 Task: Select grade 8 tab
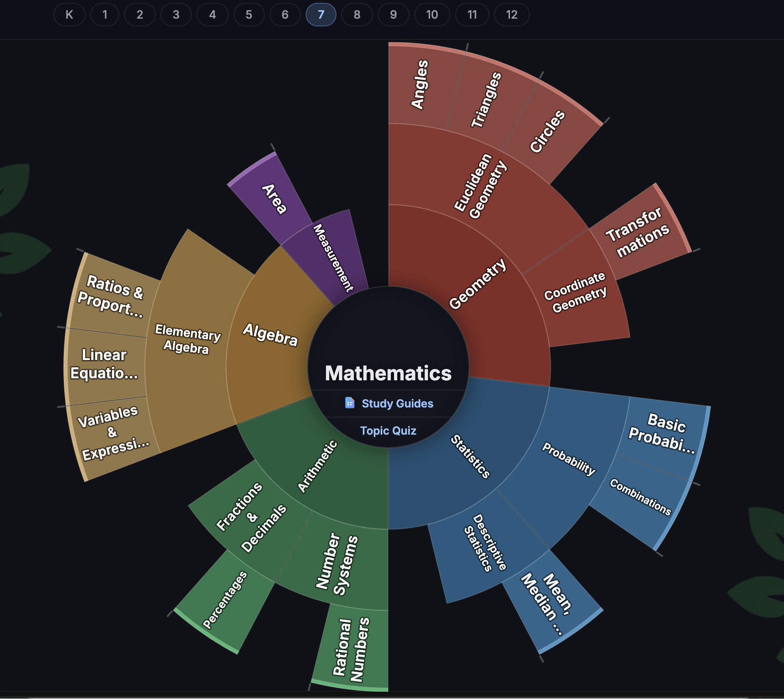(x=357, y=15)
